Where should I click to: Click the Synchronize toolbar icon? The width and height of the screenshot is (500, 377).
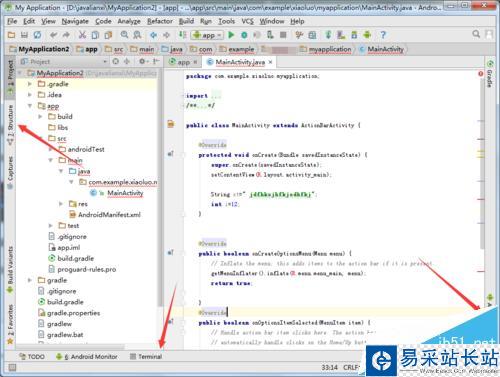[x=37, y=35]
